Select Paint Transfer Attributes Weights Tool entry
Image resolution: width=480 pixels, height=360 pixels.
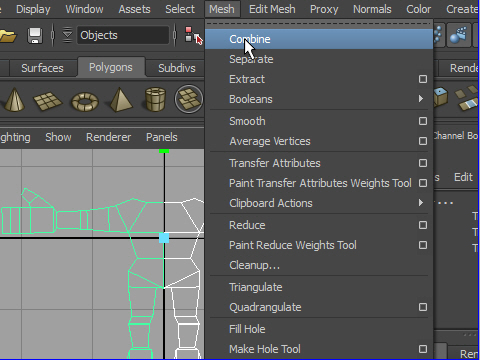pyautogui.click(x=320, y=183)
